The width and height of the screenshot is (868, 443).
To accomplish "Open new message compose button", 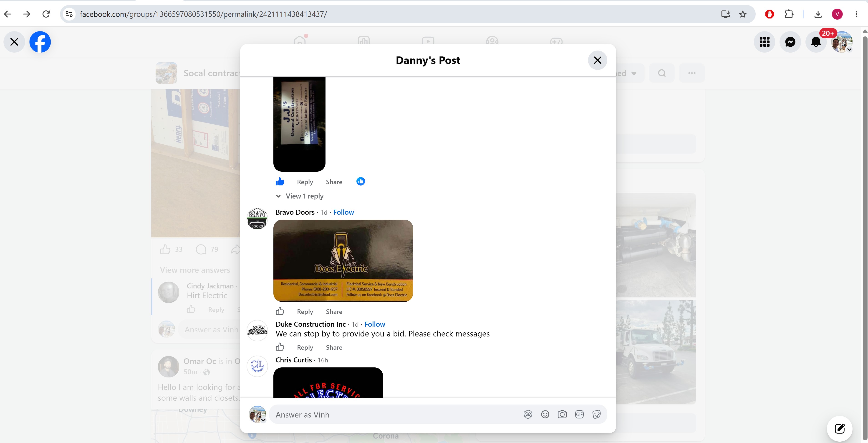I will (x=840, y=428).
